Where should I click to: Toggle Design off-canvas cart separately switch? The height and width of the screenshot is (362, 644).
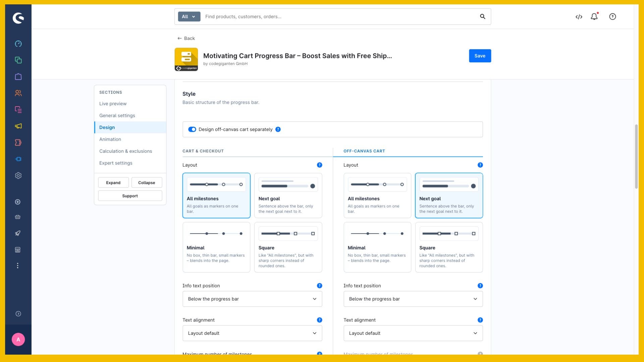192,129
